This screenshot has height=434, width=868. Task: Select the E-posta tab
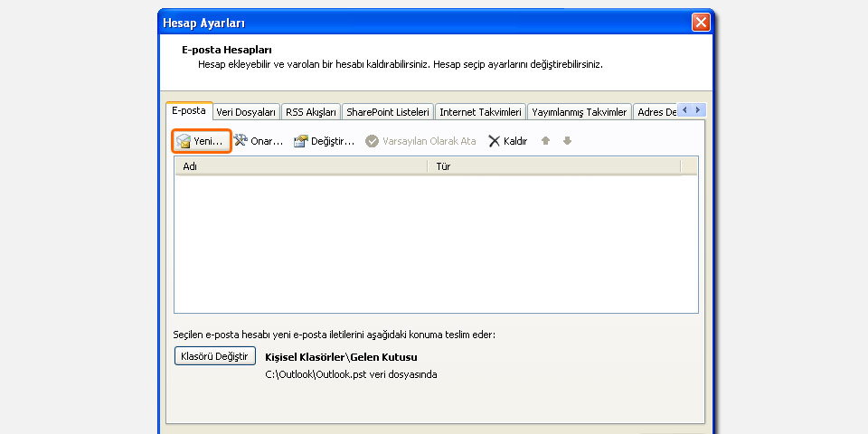(x=189, y=110)
